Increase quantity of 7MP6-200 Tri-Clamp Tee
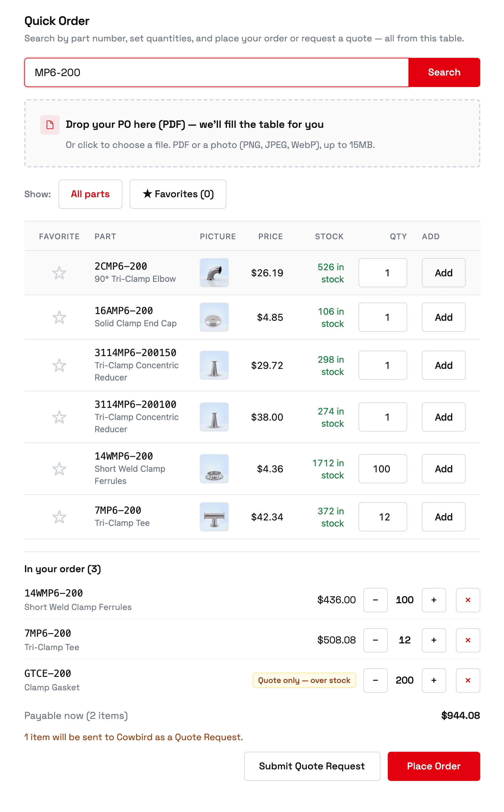 pos(434,640)
